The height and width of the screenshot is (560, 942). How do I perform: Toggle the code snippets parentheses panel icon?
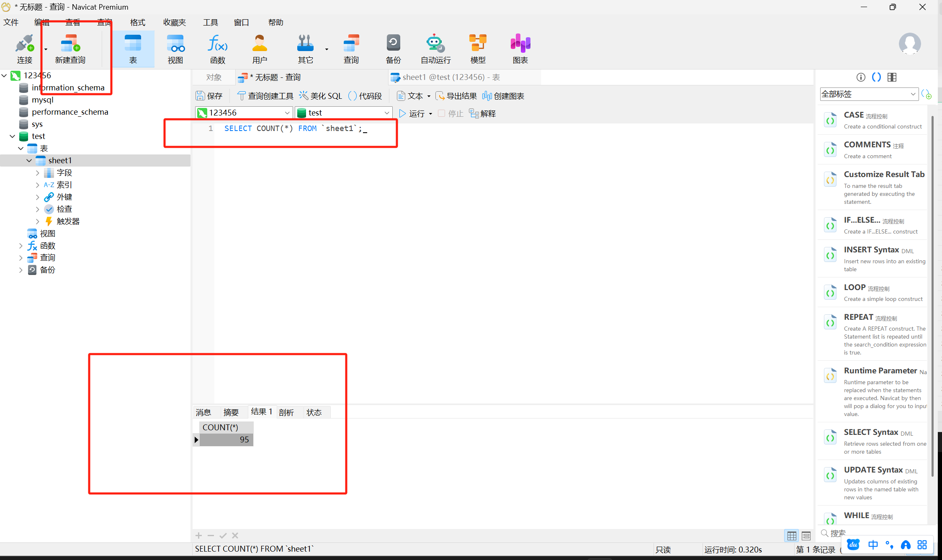(876, 77)
